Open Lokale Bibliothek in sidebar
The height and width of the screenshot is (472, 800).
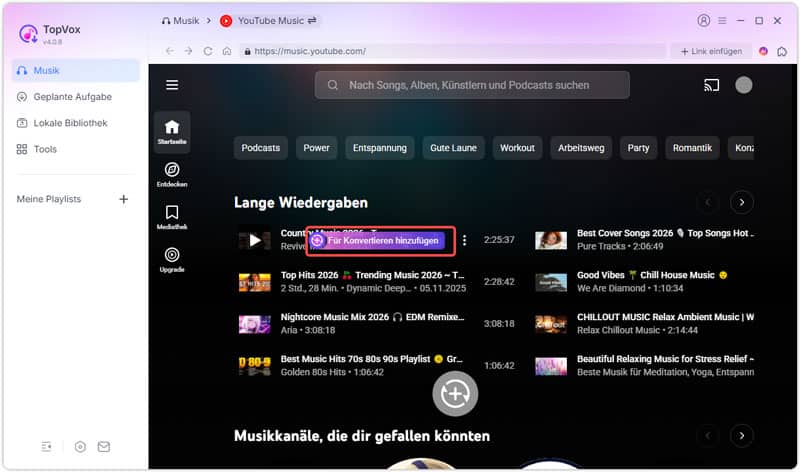[62, 123]
